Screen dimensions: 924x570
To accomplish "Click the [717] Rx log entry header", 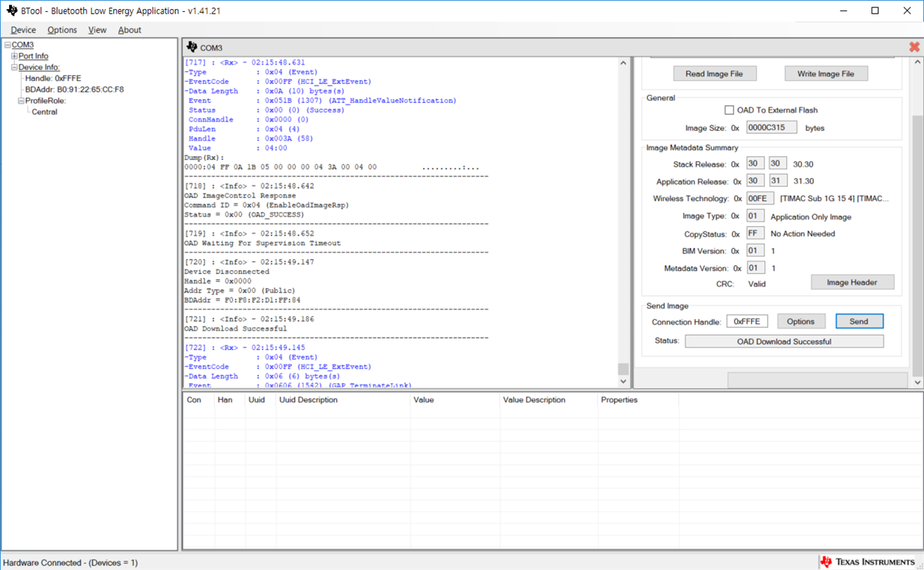I will (245, 62).
